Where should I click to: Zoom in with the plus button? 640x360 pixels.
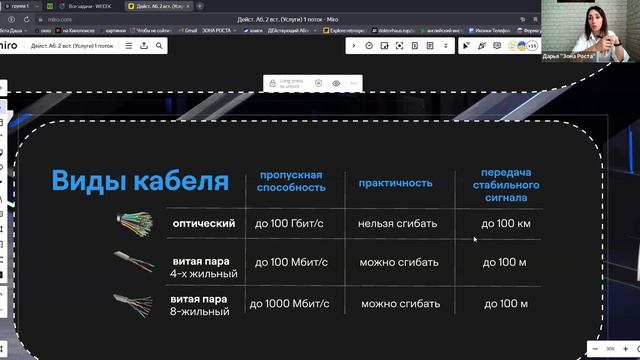point(625,349)
